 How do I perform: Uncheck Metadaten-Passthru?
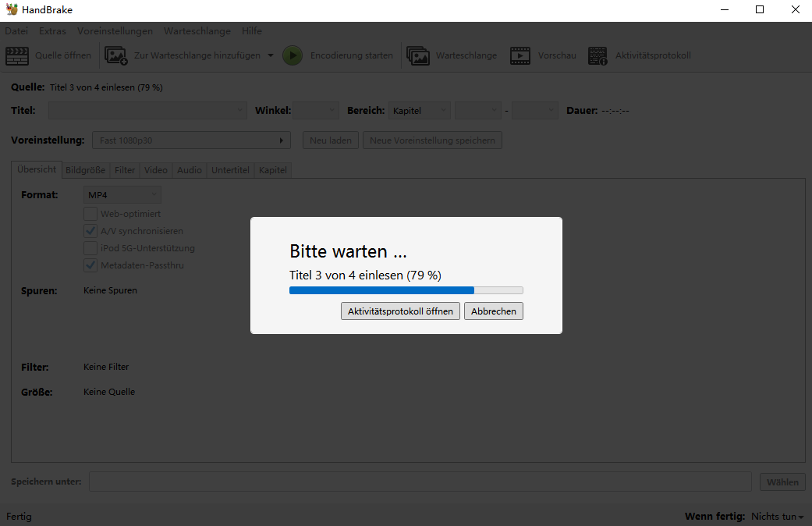90,265
